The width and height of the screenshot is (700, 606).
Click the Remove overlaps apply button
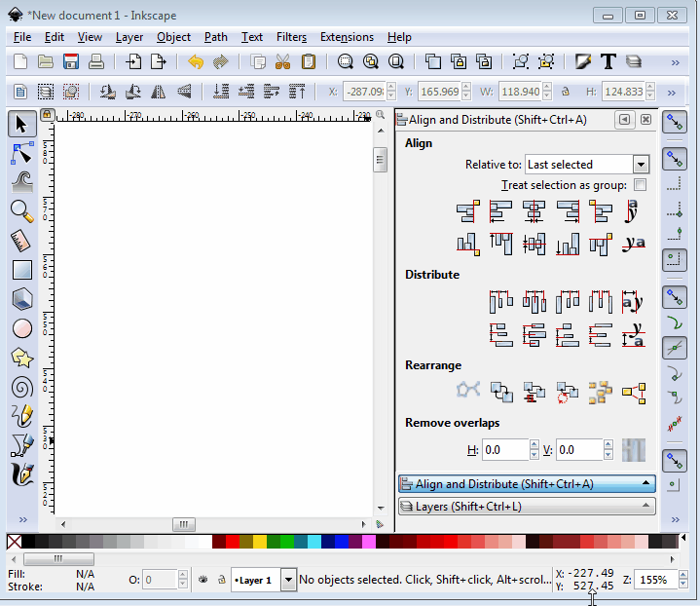[x=634, y=450]
